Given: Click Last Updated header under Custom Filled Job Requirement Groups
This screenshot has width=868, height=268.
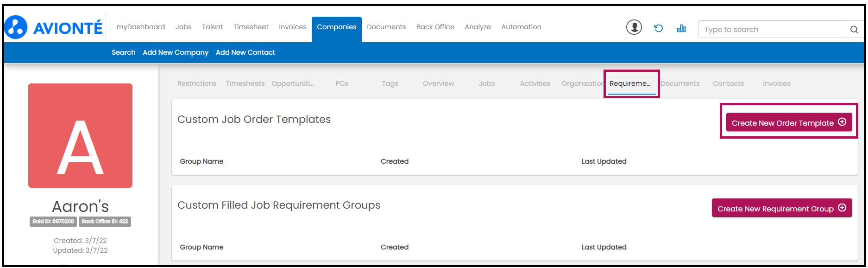Looking at the screenshot, I should coord(604,247).
